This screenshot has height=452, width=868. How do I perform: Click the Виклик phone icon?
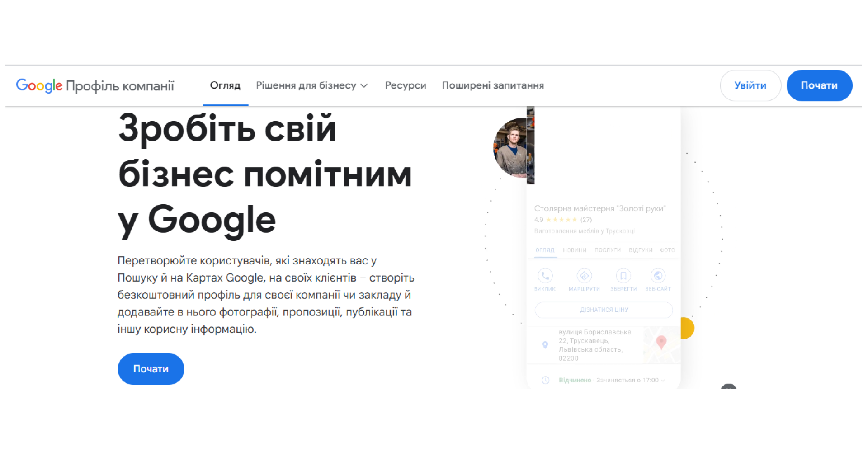tap(545, 276)
